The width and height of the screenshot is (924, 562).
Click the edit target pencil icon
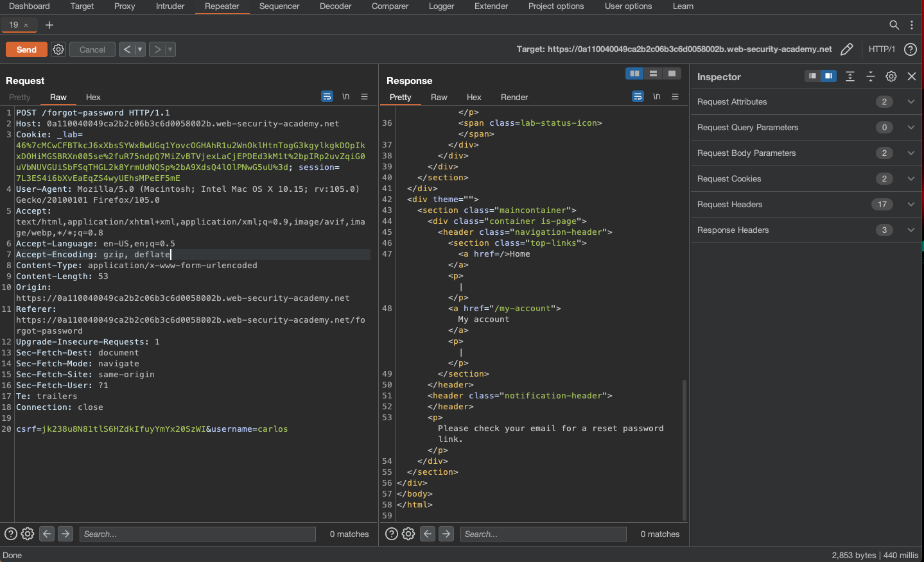point(846,49)
